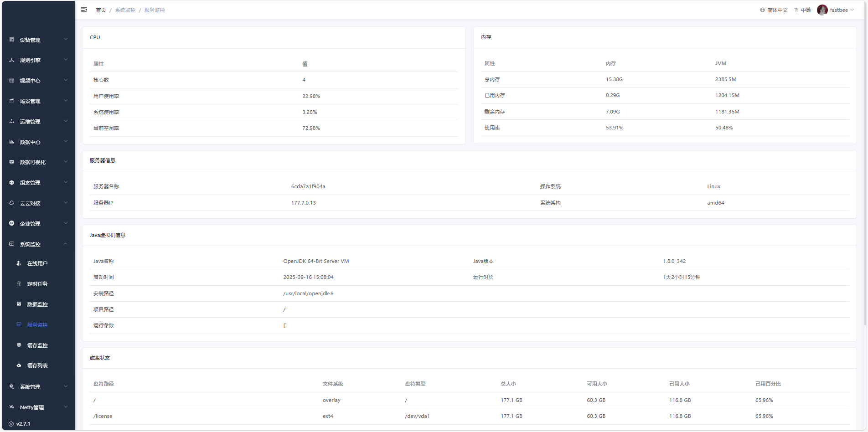Click the 在线用户 icon in submenu
This screenshot has height=432, width=868.
[19, 263]
